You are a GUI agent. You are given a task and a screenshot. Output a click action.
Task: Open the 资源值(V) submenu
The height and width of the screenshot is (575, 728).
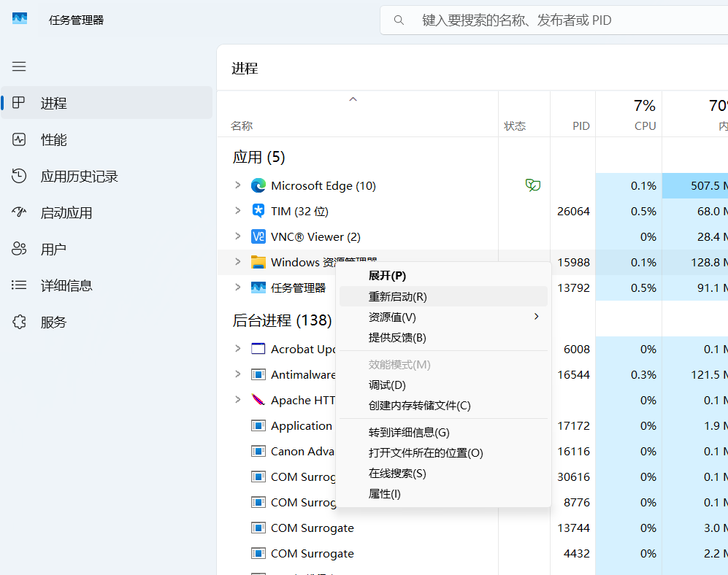coord(443,317)
